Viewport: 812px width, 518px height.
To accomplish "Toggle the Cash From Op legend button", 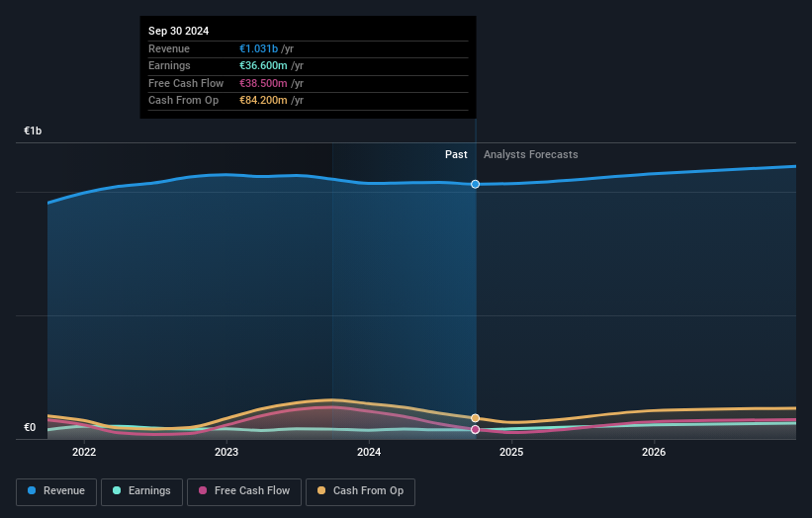I will tap(360, 491).
